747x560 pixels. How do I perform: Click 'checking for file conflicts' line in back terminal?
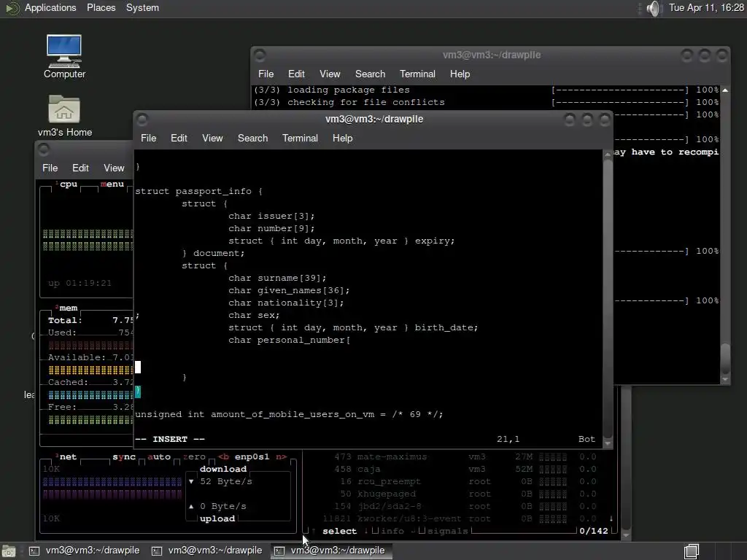(x=366, y=102)
